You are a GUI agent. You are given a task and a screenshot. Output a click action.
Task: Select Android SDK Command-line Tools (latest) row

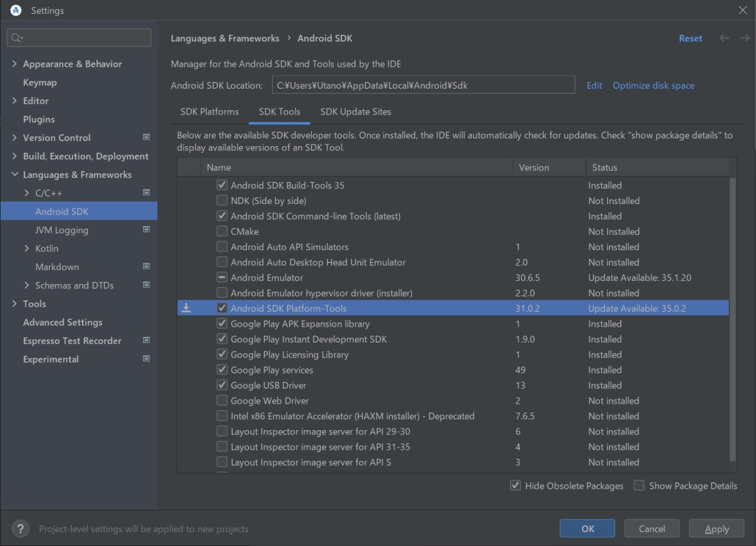(x=453, y=216)
